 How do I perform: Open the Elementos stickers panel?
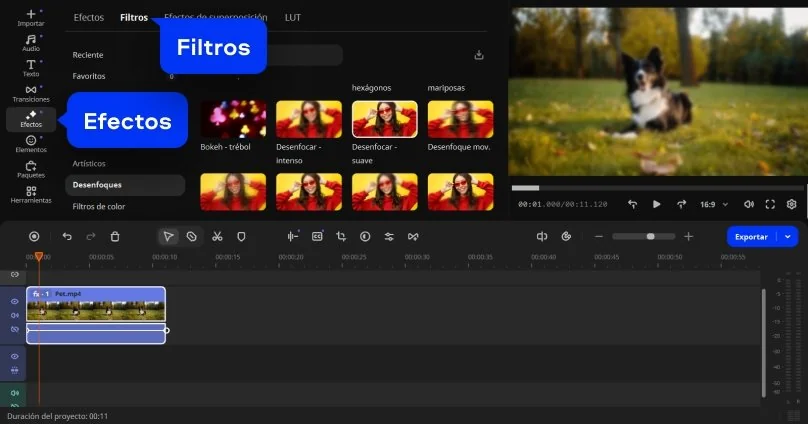31,144
